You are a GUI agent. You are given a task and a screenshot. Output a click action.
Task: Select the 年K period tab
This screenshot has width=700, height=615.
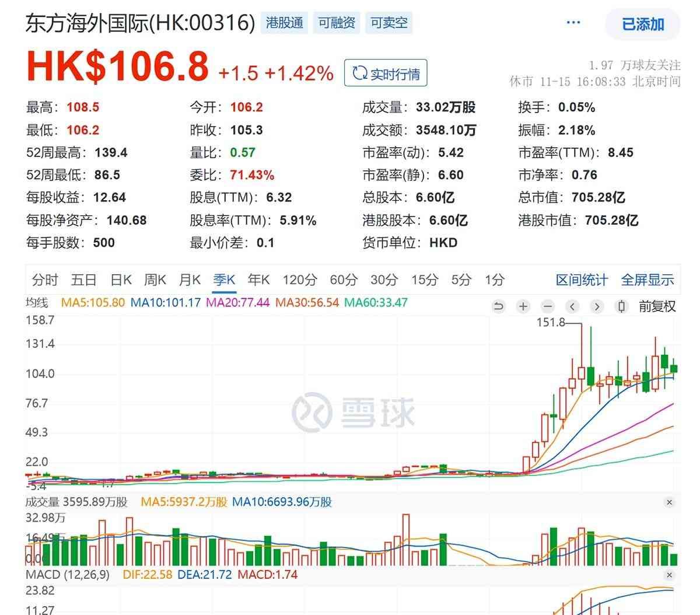tap(258, 280)
